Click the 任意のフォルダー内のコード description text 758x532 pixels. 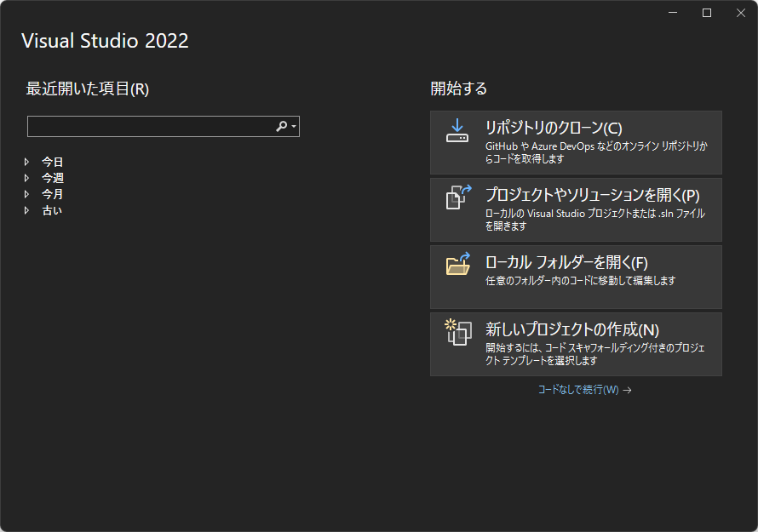click(x=580, y=281)
